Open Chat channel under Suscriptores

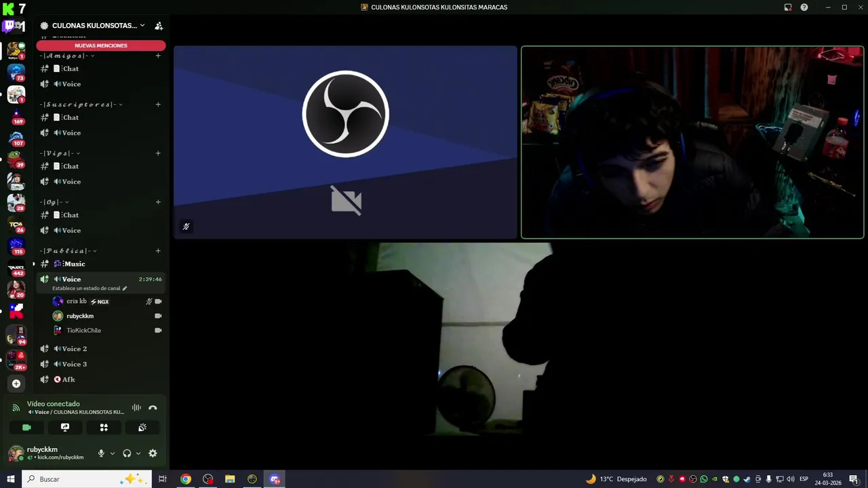click(x=101, y=117)
